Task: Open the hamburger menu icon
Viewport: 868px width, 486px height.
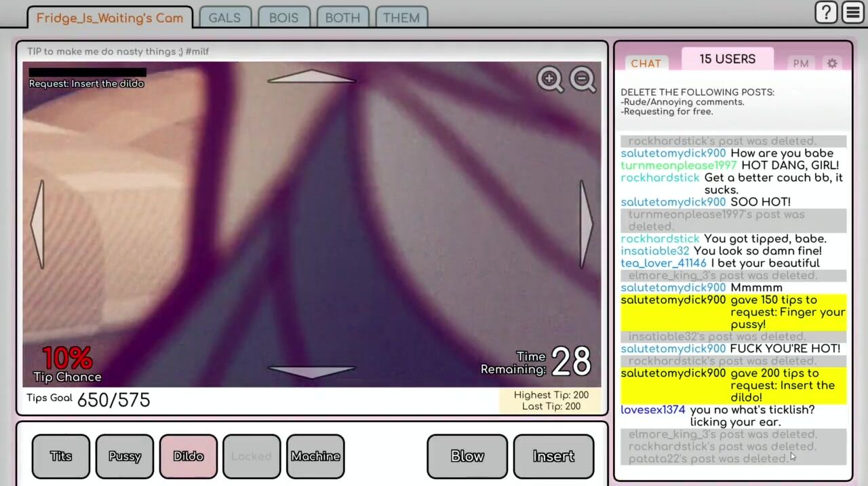Action: (x=853, y=12)
